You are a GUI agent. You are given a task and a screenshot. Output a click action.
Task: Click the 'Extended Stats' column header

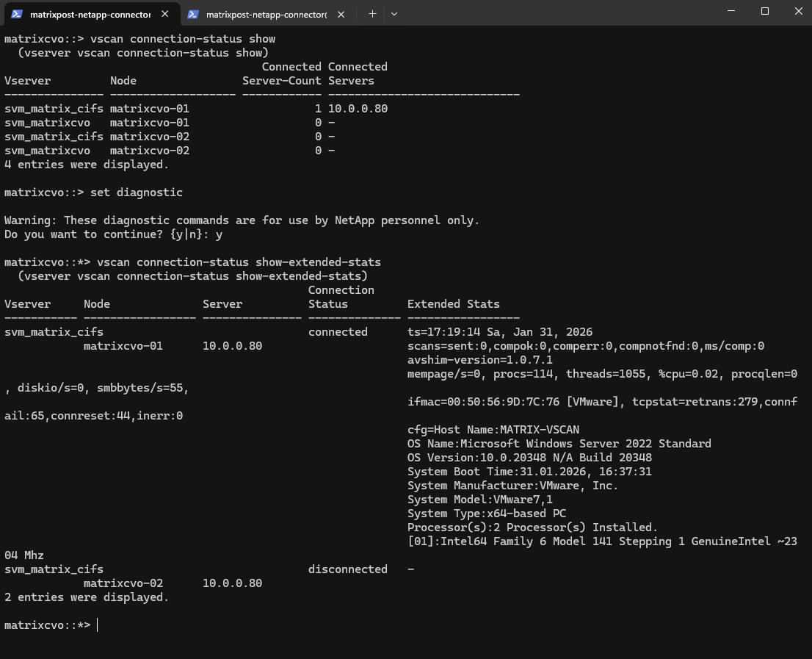click(x=453, y=304)
